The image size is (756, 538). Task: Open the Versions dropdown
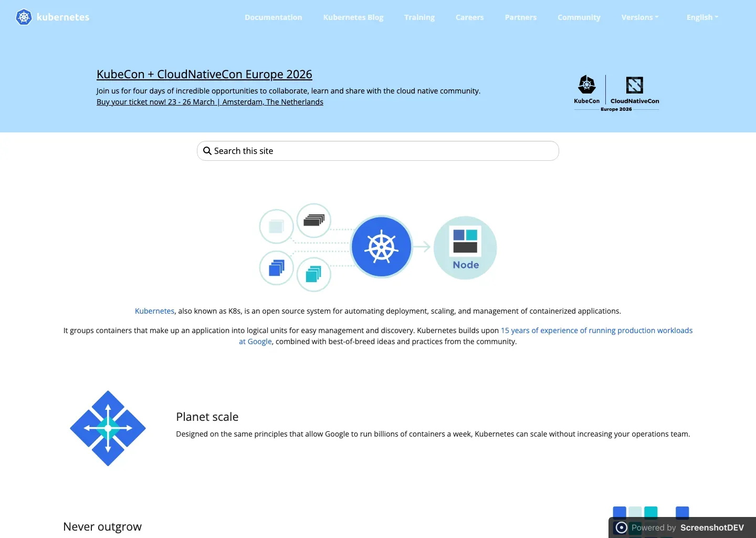640,17
